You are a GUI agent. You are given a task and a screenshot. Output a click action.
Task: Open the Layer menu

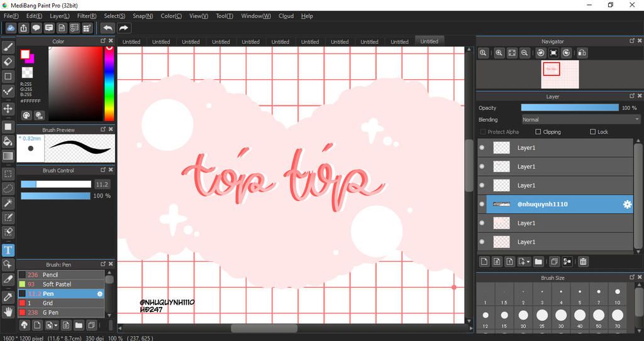[x=60, y=16]
